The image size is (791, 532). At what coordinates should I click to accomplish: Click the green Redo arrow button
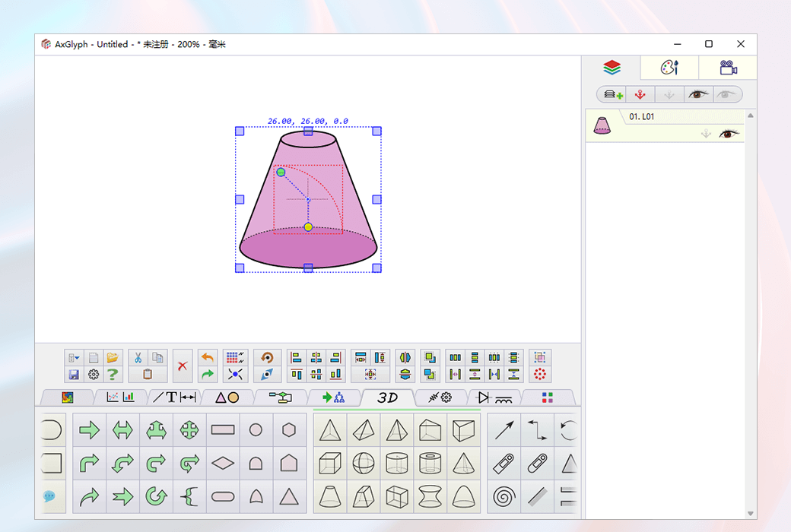[x=208, y=374]
